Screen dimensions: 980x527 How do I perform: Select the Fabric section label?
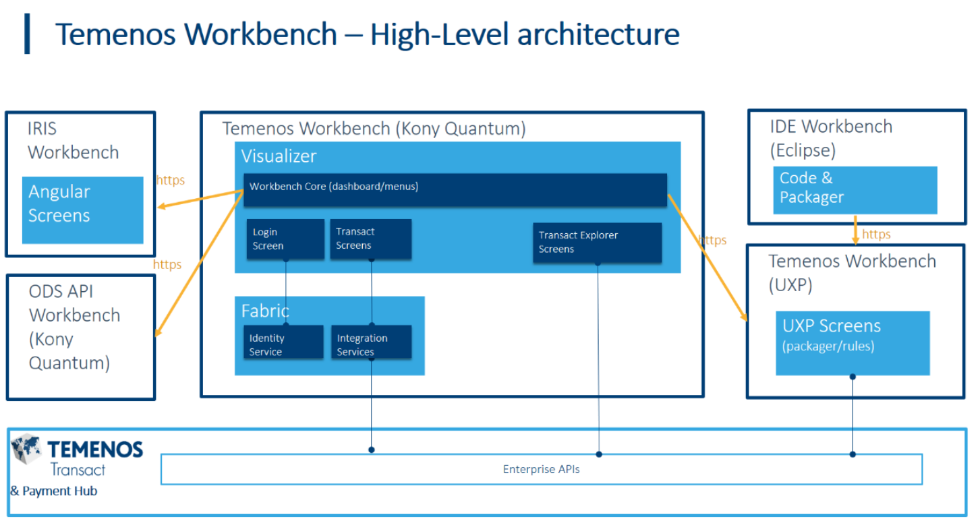coord(265,311)
